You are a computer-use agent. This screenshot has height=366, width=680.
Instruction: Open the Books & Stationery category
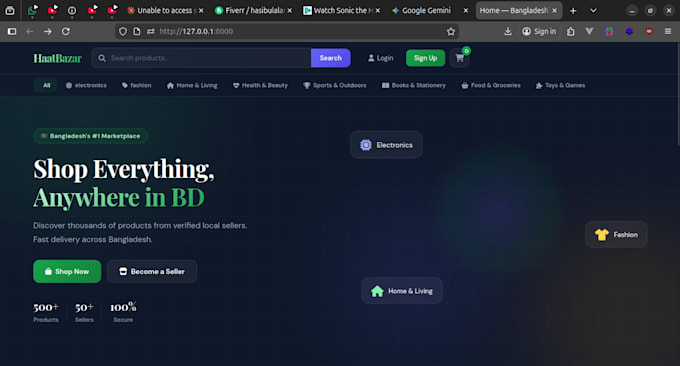tap(414, 85)
